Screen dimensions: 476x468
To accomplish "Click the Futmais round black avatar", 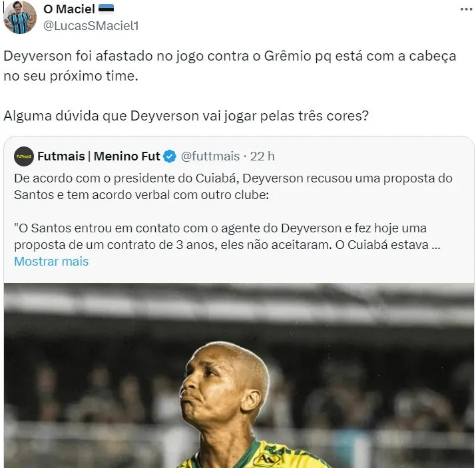I will point(24,156).
